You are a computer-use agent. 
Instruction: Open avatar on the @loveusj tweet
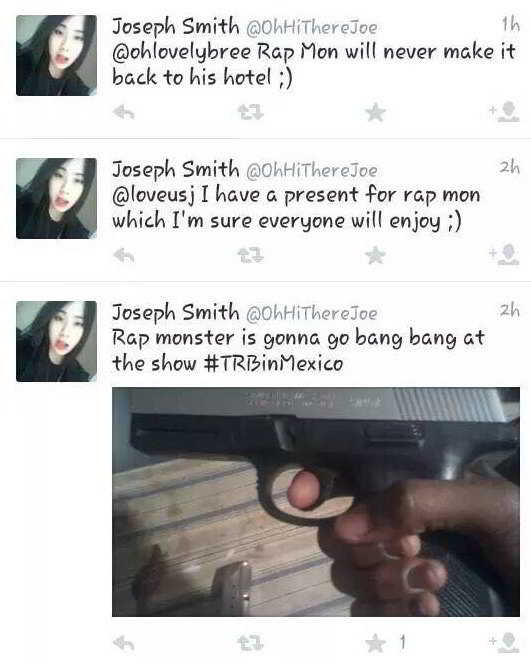(56, 198)
